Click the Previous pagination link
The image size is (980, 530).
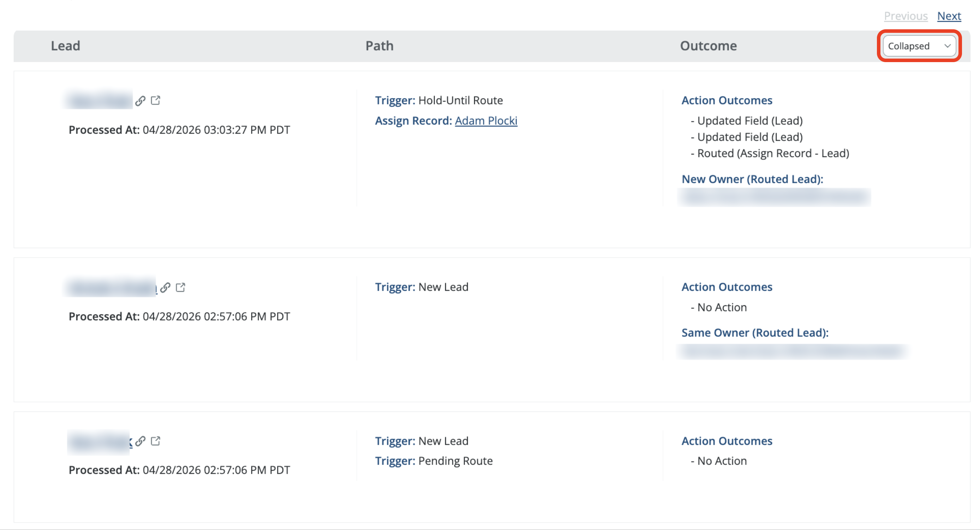click(906, 16)
